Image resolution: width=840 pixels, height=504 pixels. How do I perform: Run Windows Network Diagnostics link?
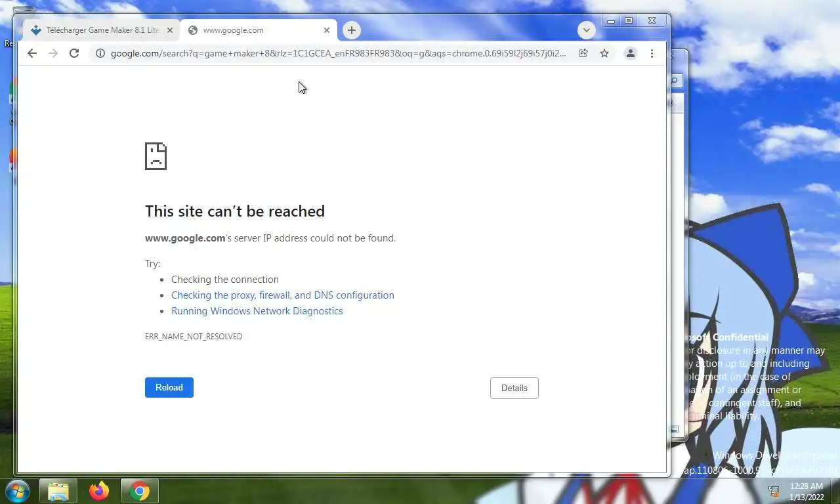click(x=257, y=311)
